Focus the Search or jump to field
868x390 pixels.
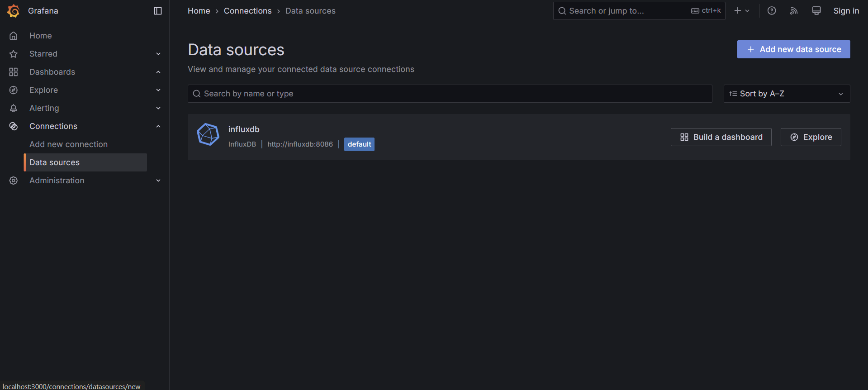click(639, 11)
